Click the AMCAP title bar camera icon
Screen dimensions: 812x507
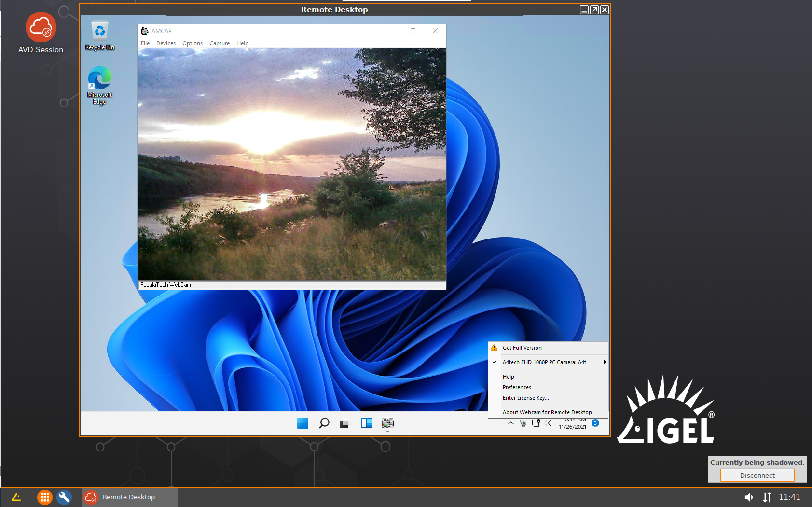145,31
